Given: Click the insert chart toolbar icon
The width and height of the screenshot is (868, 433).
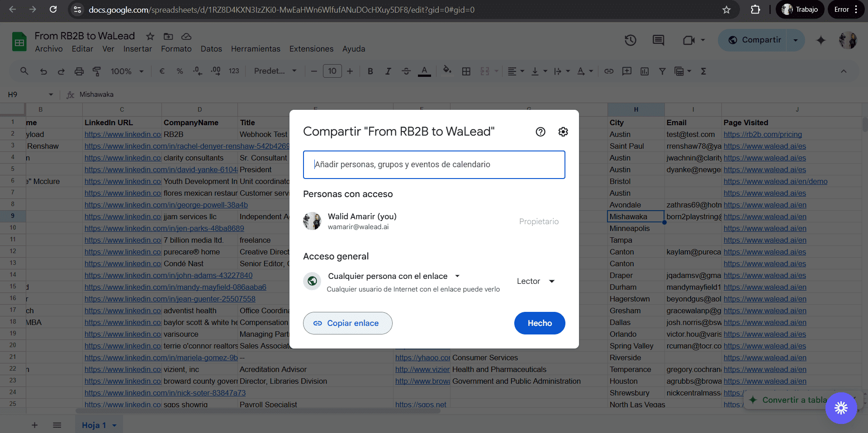Looking at the screenshot, I should [x=645, y=71].
